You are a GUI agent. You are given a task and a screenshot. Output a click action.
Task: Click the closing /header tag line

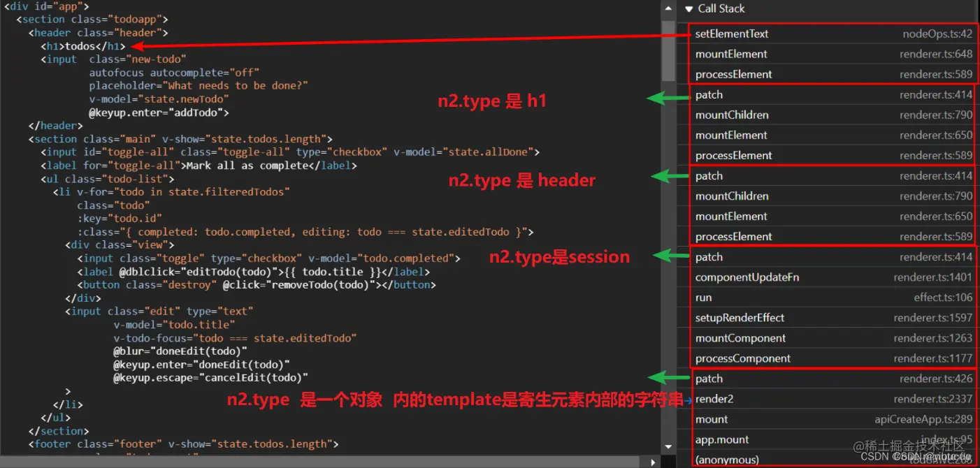(x=56, y=126)
